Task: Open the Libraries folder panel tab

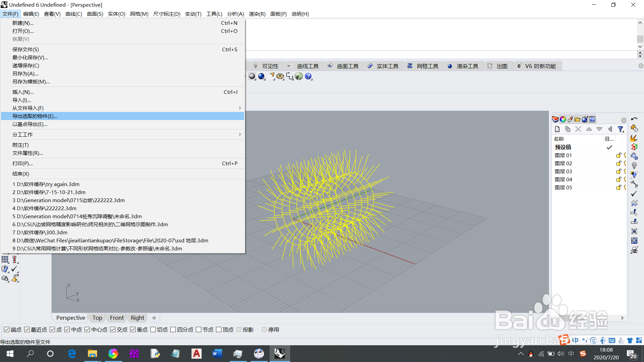Action: tap(578, 119)
